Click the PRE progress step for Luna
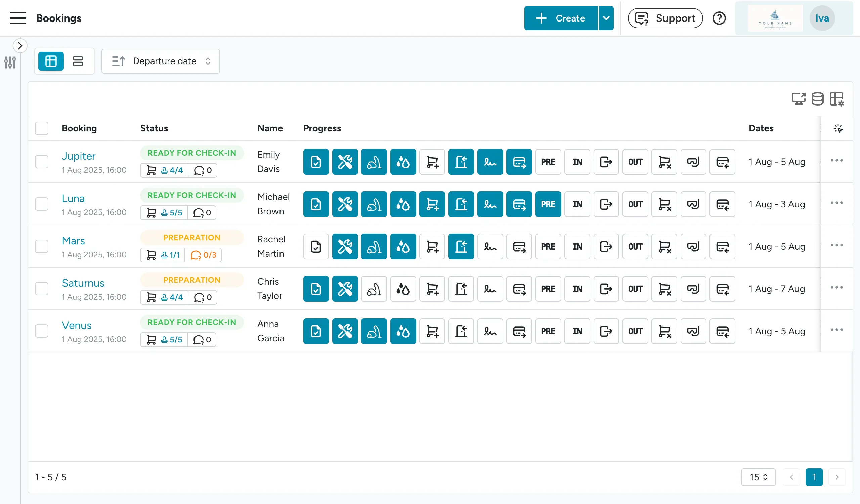Screen dimensions: 860x504 click(548, 204)
